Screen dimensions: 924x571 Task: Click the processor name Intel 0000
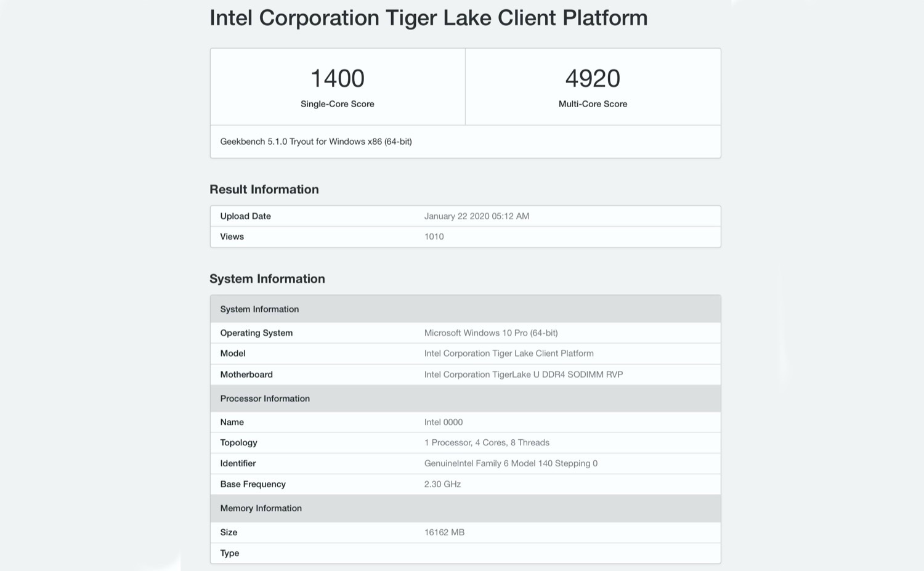[443, 422]
